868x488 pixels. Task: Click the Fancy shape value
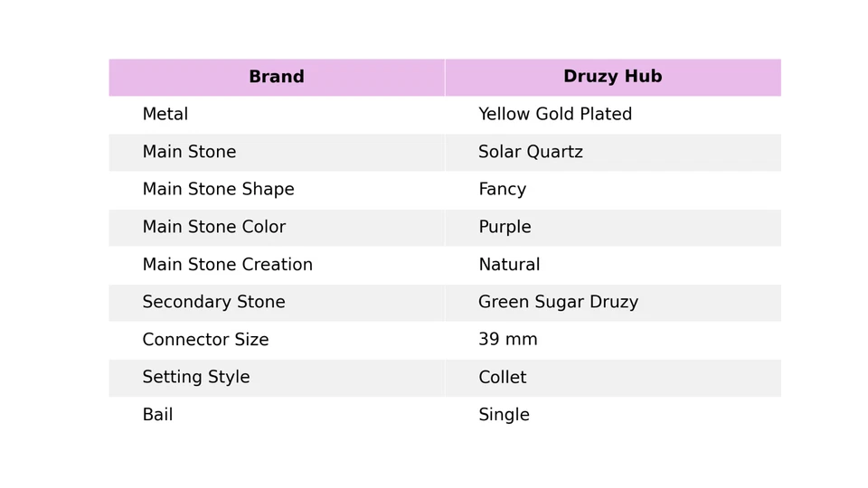[x=502, y=190]
